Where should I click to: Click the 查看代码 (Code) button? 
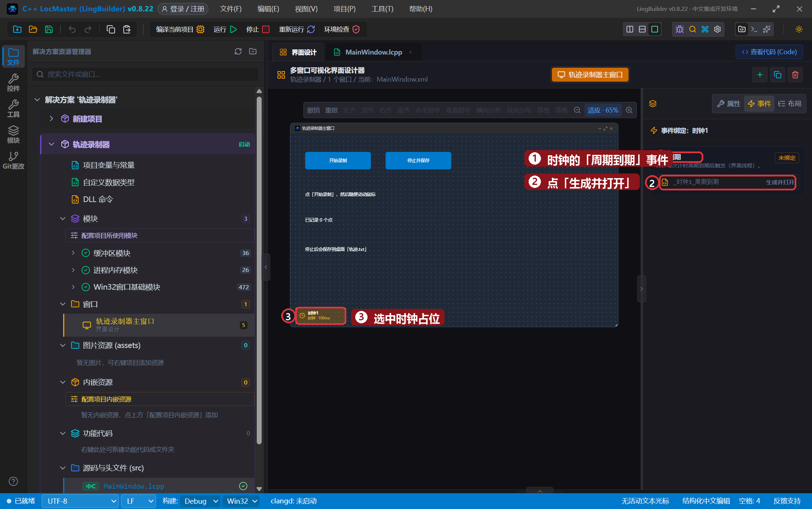pyautogui.click(x=769, y=52)
